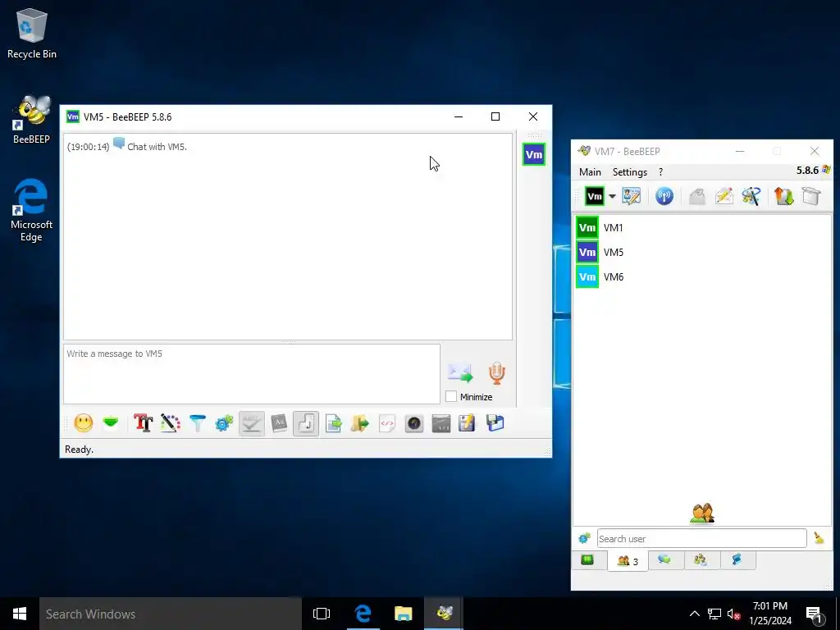Click the "Chat with VM5." message line

157,147
